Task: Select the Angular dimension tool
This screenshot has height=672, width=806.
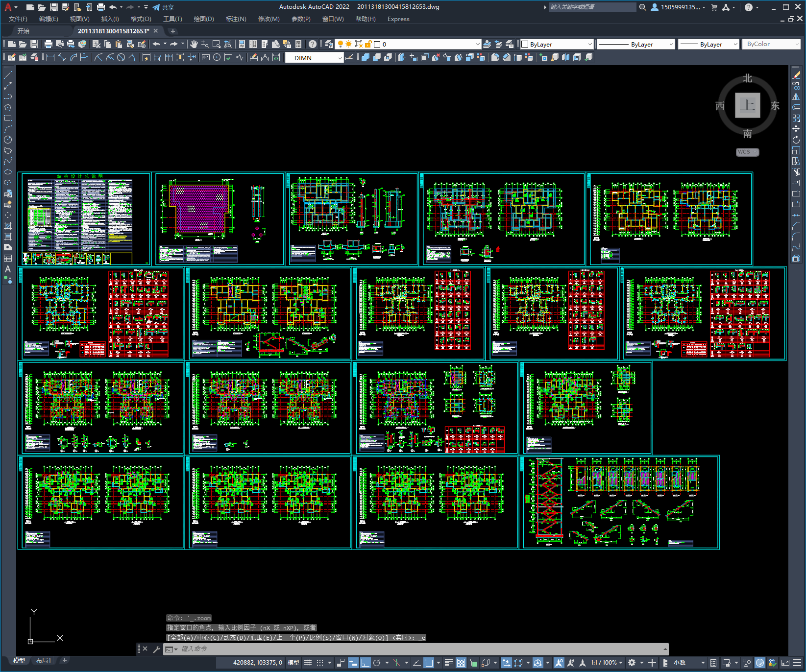Action: [x=132, y=57]
